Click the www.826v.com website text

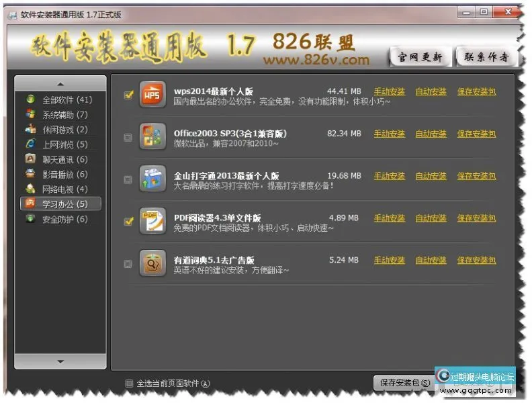[316, 60]
